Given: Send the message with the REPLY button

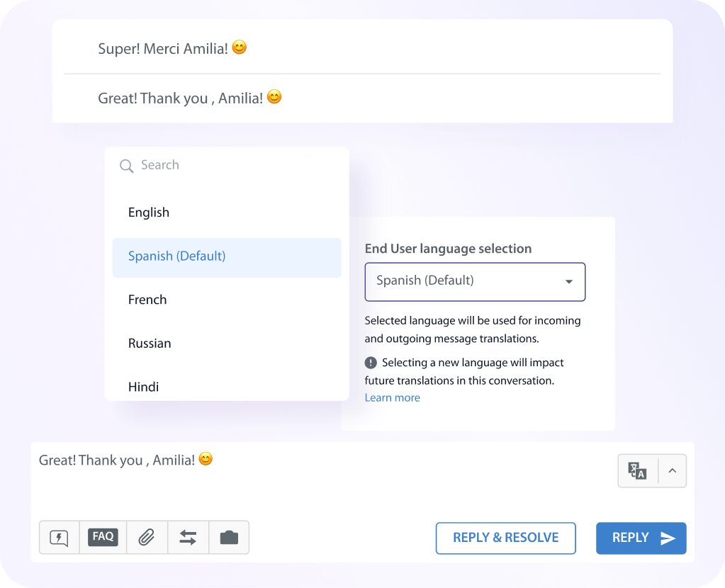Looking at the screenshot, I should (x=641, y=538).
